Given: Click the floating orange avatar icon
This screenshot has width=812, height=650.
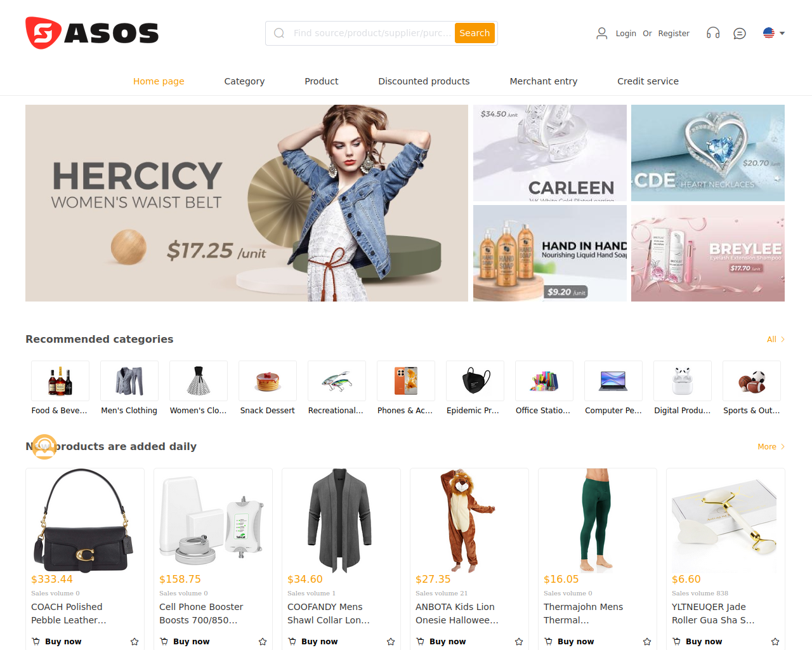Looking at the screenshot, I should pos(44,447).
